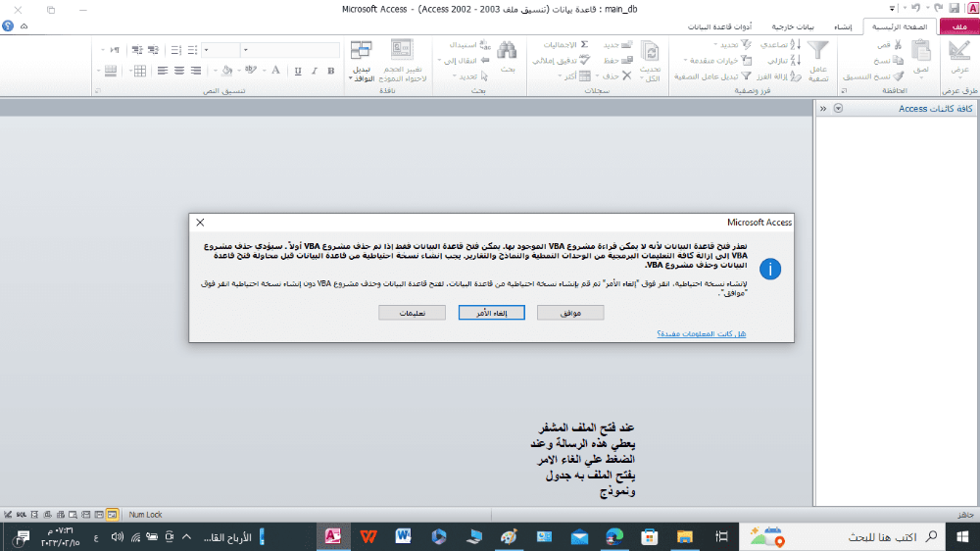Switch to the أدوات قاعدة البيانات tab

(x=719, y=26)
